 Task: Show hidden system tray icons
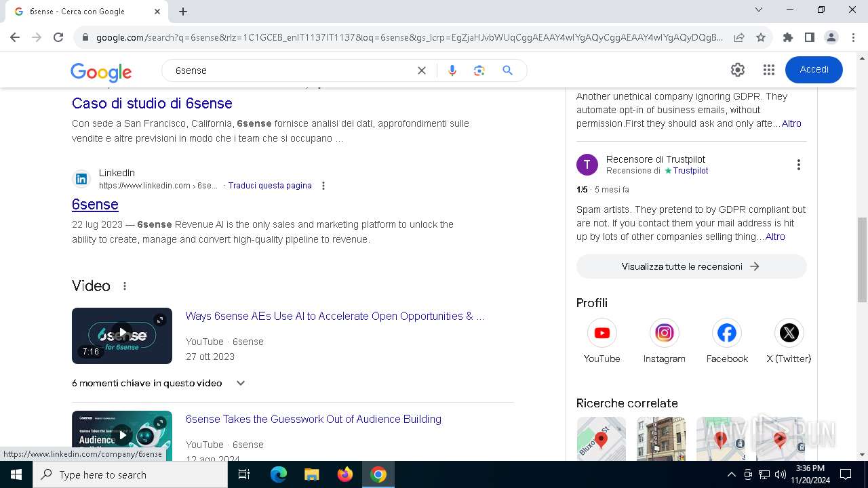tap(731, 474)
